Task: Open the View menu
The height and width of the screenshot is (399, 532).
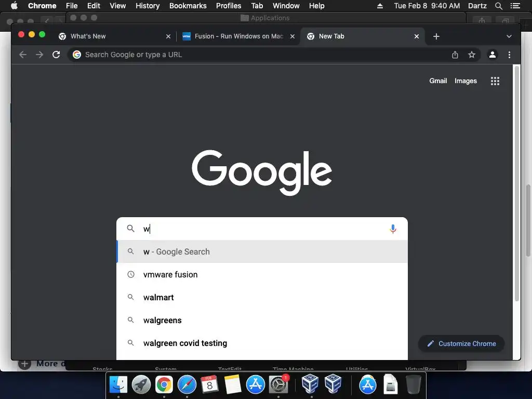Action: coord(118,6)
